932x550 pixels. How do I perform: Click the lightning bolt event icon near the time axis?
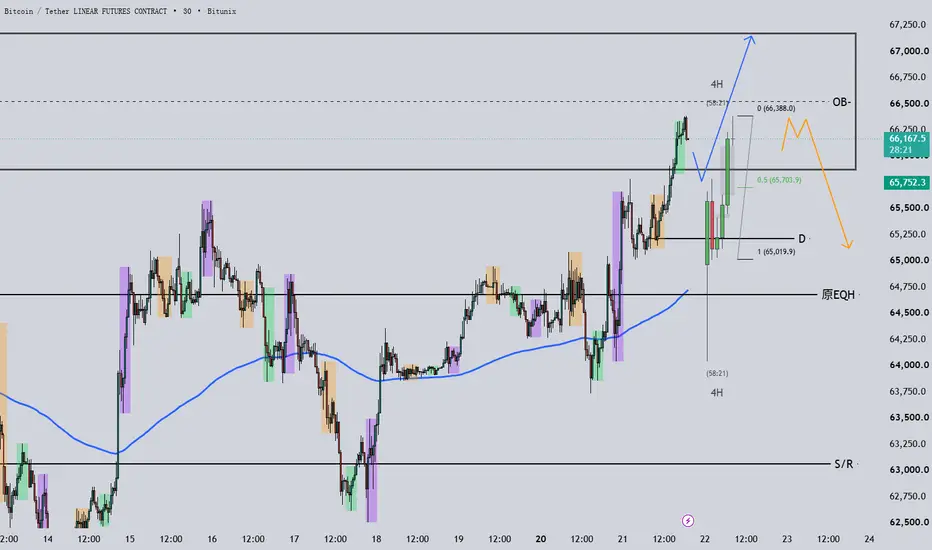pos(688,521)
